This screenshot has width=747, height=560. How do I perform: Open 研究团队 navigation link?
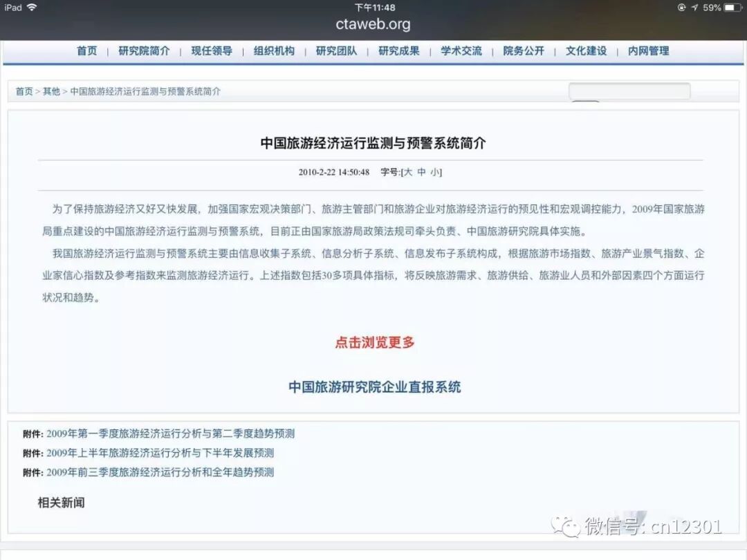tap(336, 51)
